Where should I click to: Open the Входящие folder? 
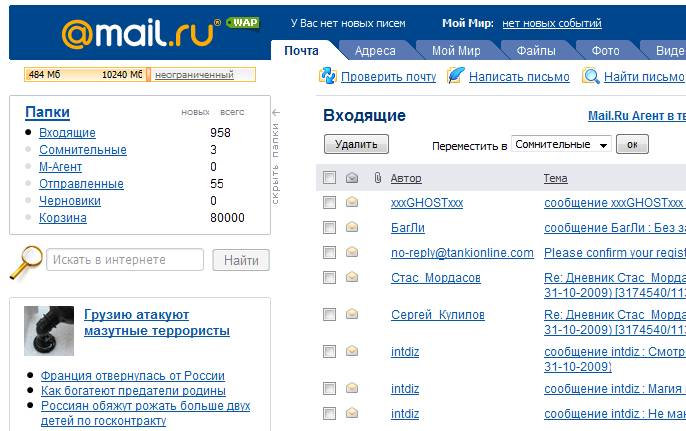[67, 133]
